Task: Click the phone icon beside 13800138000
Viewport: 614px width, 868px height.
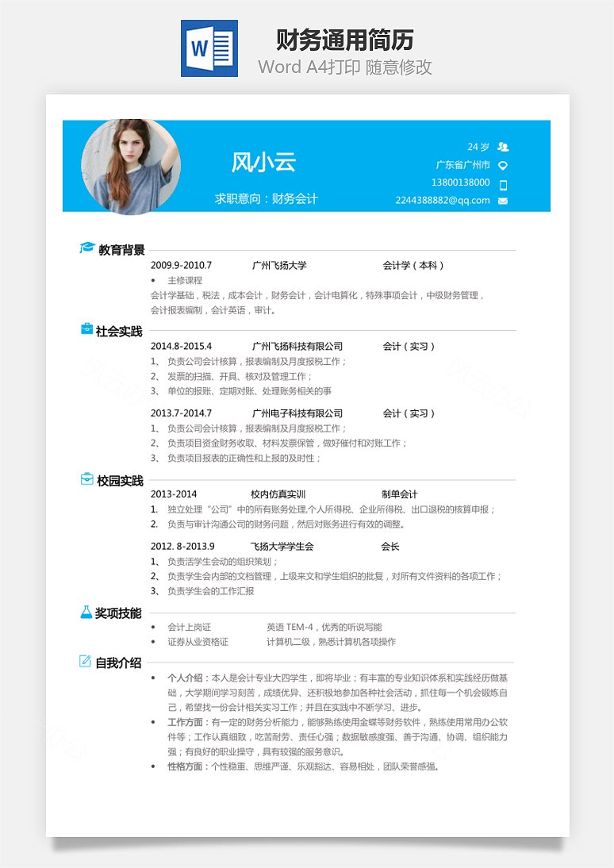Action: pos(503,184)
